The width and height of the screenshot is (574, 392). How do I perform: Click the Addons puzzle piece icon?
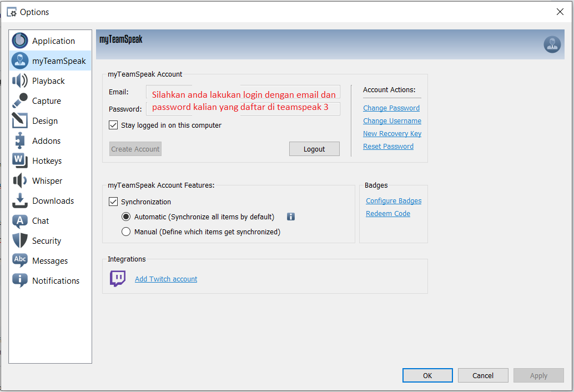click(x=20, y=140)
